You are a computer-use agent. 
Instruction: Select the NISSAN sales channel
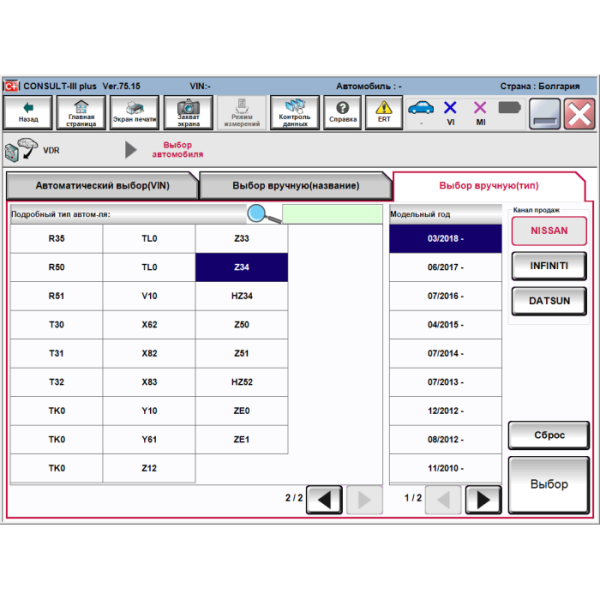548,231
